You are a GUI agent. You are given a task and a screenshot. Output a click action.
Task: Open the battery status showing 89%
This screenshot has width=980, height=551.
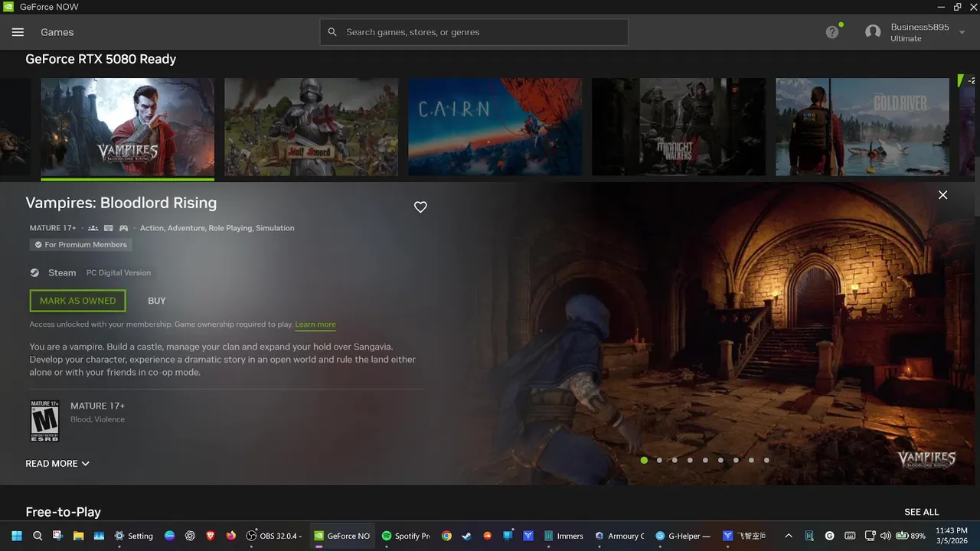[911, 536]
